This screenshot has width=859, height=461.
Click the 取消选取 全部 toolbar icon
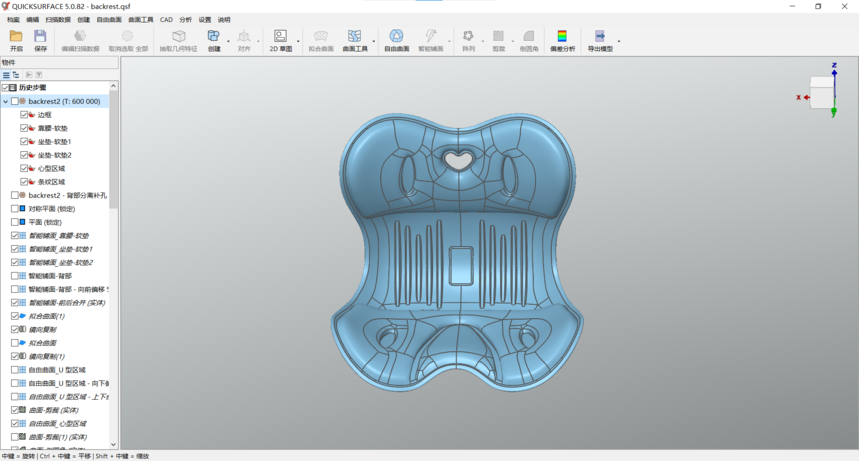[128, 36]
